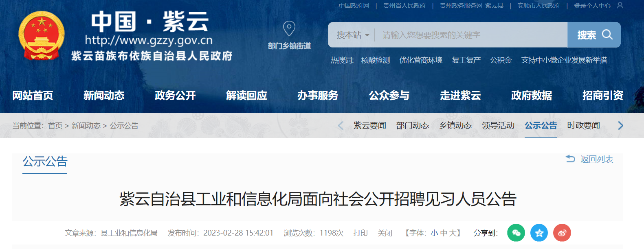Screen dimensions: 644x249
Task: Show next sub-navigation items with right chevron
Action: [x=620, y=125]
